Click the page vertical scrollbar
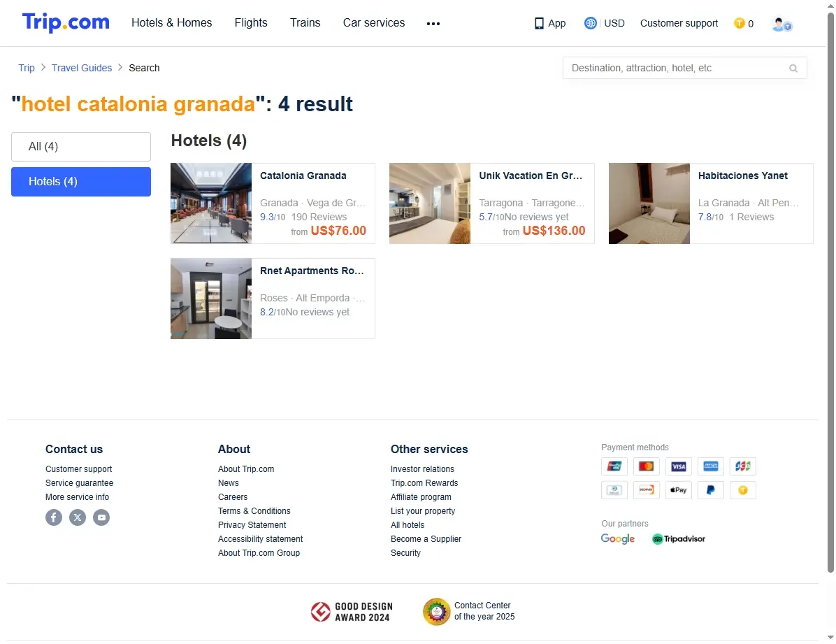 [830, 292]
